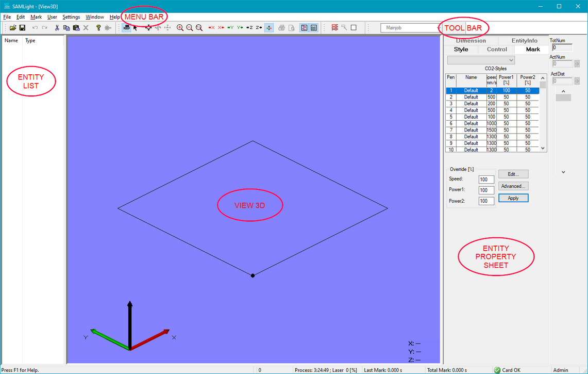Viewport: 588px width, 374px height.
Task: Click the Zoom Out magnifier icon
Action: coord(189,28)
